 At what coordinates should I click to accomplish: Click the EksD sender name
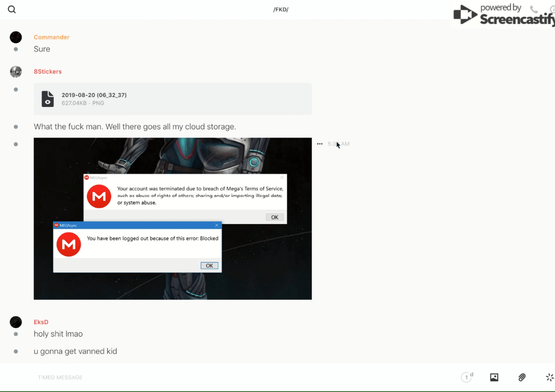(x=41, y=322)
